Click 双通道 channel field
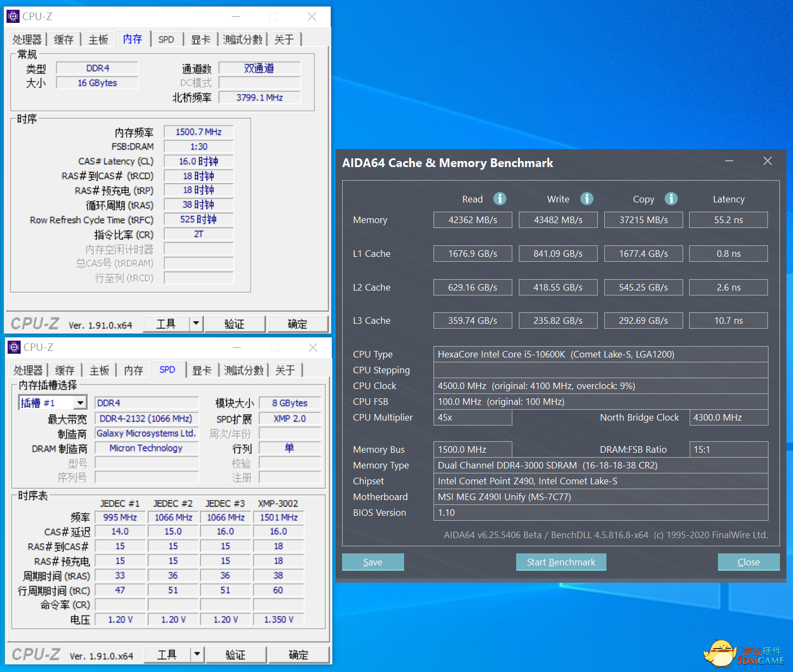Image resolution: width=793 pixels, height=672 pixels. pyautogui.click(x=259, y=68)
